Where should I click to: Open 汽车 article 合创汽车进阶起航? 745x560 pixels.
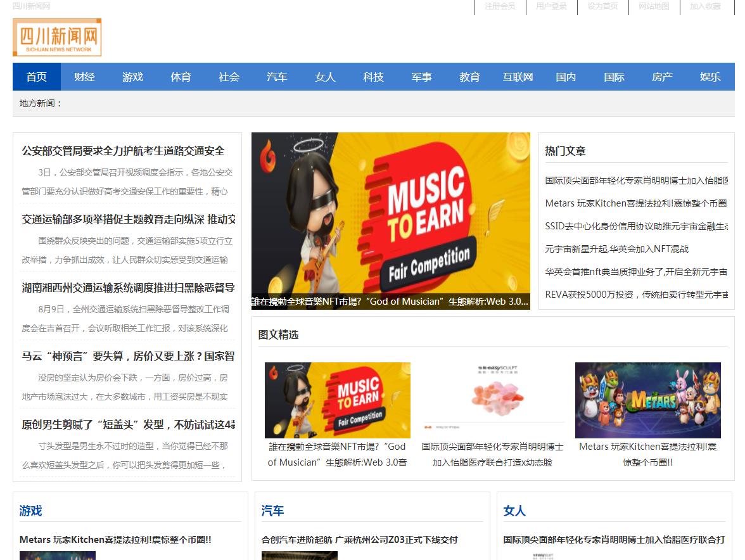tap(360, 540)
